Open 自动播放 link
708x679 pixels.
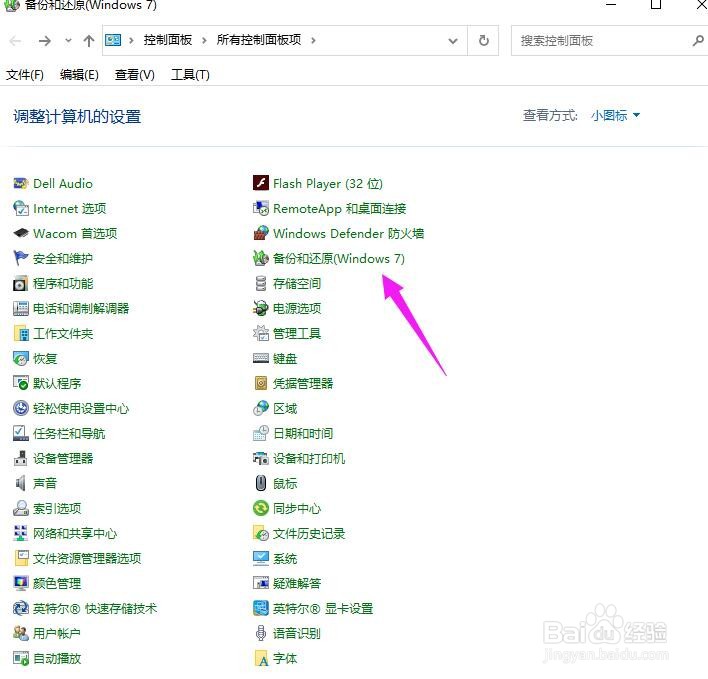57,659
